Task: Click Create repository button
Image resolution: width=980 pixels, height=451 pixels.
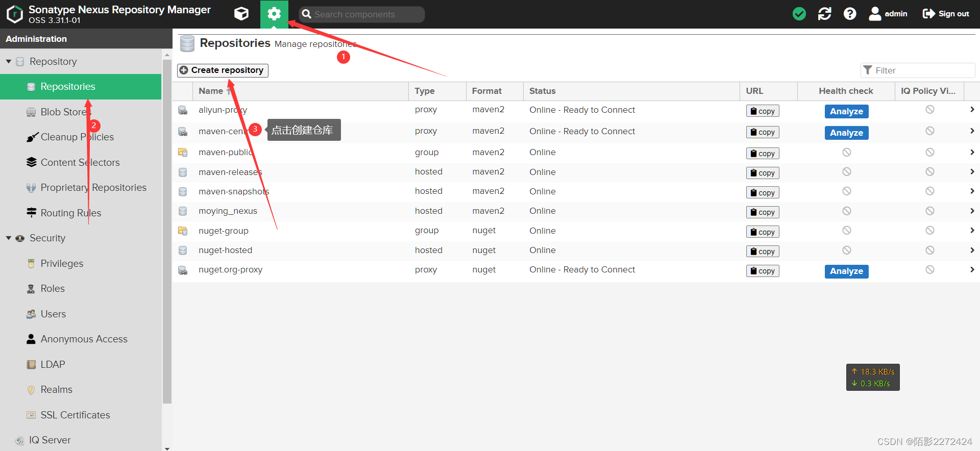Action: point(223,70)
